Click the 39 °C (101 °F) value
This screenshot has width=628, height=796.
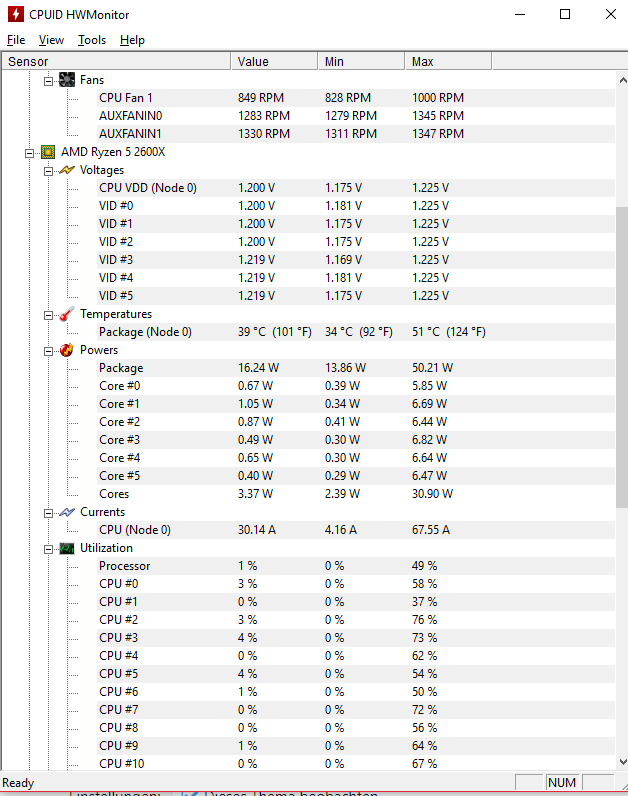275,332
